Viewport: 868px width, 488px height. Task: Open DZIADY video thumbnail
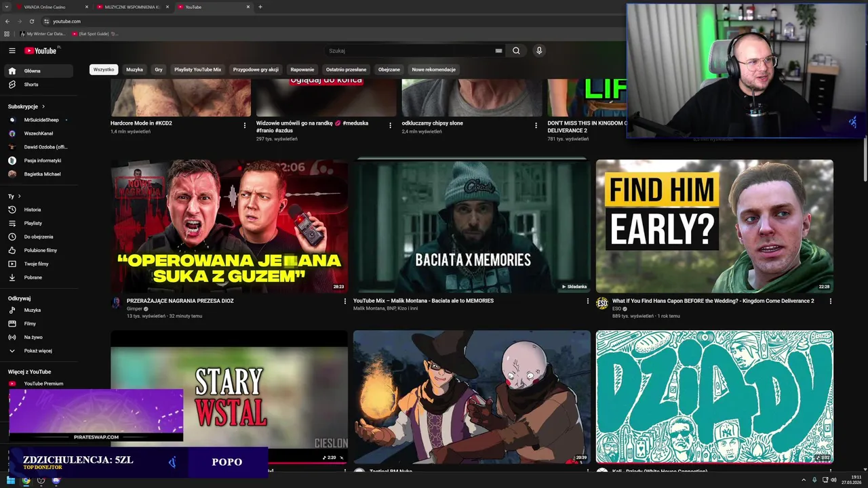[x=715, y=397]
